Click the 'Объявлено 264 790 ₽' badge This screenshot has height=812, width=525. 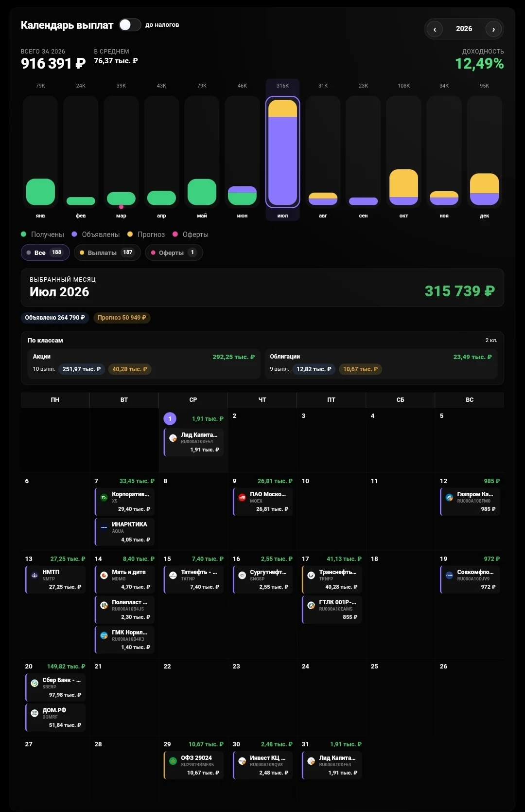click(x=55, y=318)
